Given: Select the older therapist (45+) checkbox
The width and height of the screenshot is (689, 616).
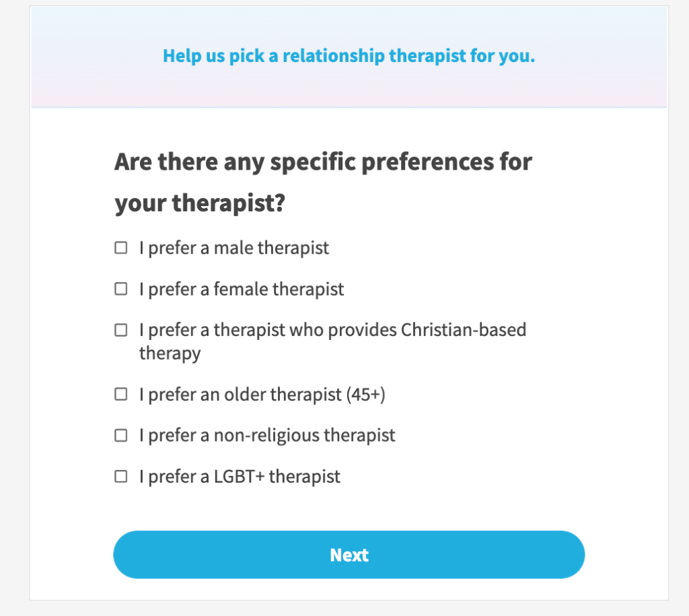Looking at the screenshot, I should tap(120, 394).
